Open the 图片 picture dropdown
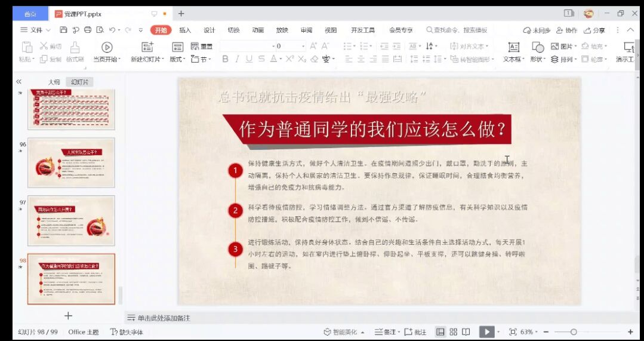 coord(563,46)
